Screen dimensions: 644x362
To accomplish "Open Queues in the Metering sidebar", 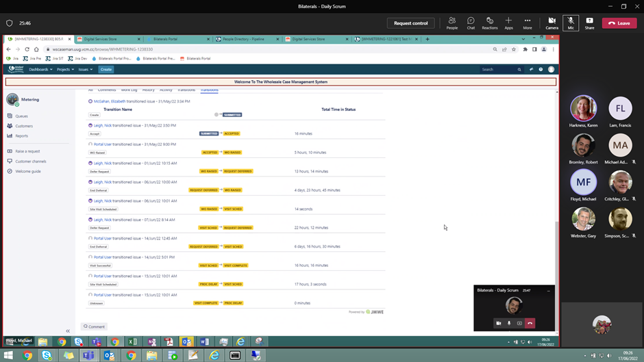I will [x=21, y=116].
